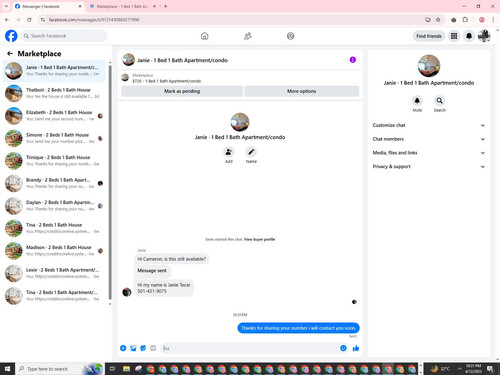Open more actions plus icon in composer
This screenshot has width=500, height=375.
point(123,348)
